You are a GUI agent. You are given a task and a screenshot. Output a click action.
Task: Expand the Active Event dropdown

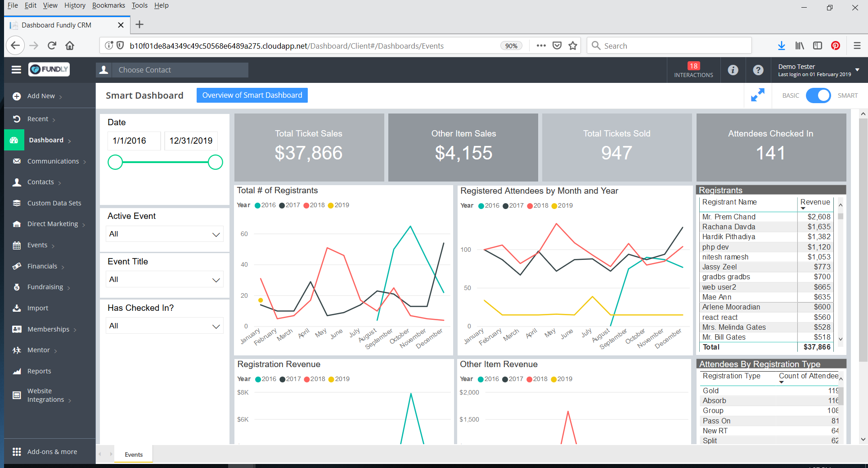click(x=165, y=234)
